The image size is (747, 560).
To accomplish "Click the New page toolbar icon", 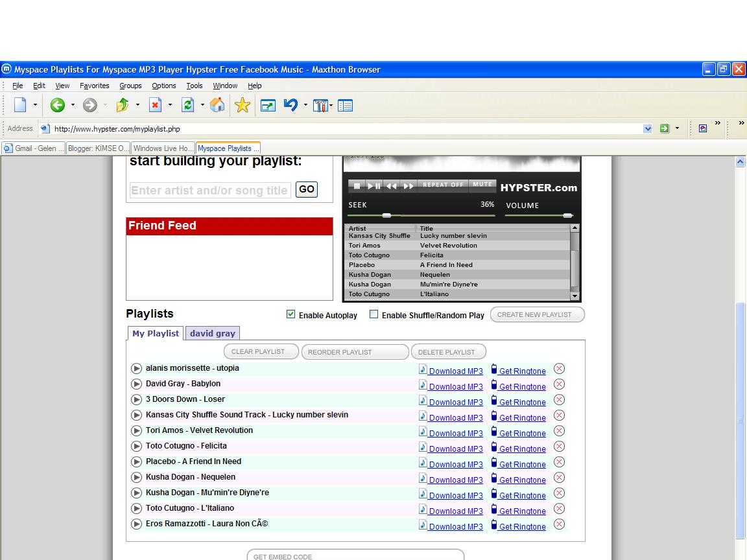I will pos(20,105).
